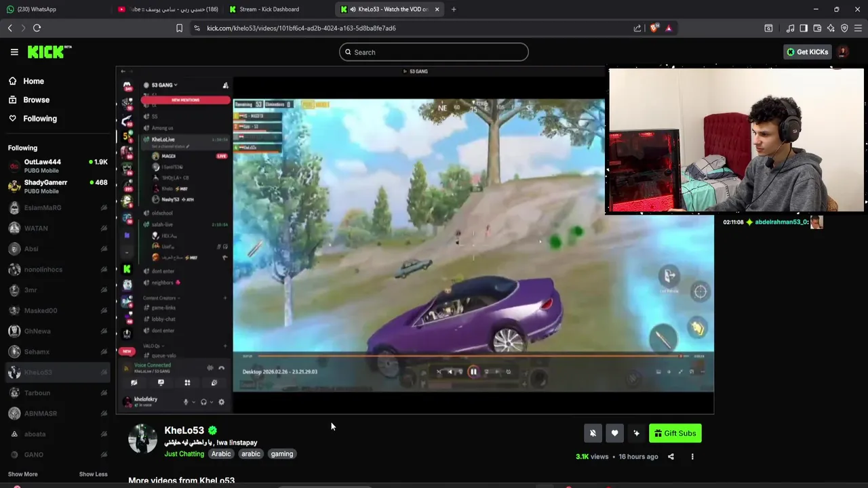The width and height of the screenshot is (868, 488).
Task: Open EslamMaRG channel from following list
Action: point(57,207)
